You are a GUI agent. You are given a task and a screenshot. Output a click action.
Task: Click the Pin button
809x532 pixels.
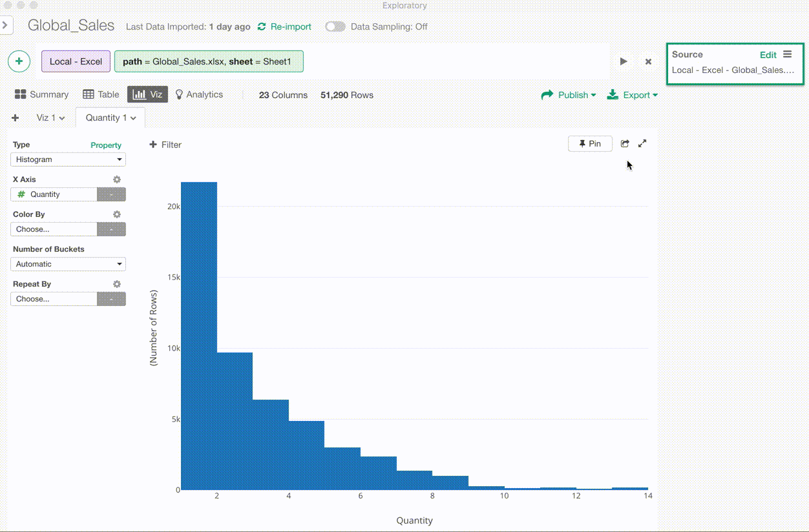(590, 144)
